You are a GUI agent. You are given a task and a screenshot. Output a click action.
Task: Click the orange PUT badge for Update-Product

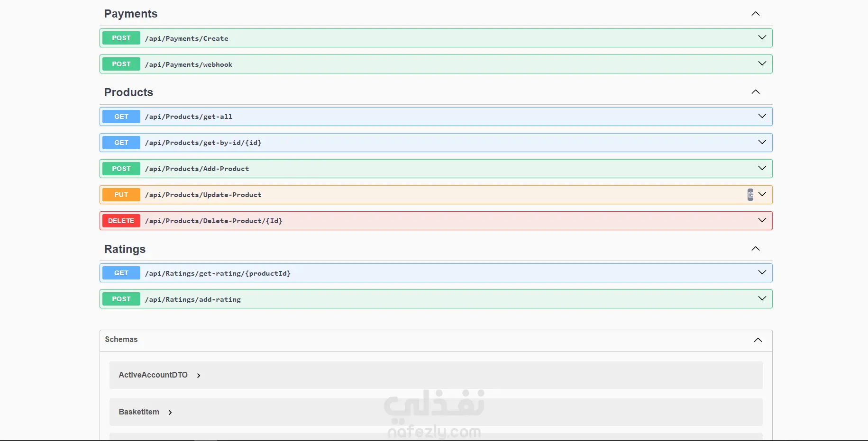pyautogui.click(x=121, y=195)
